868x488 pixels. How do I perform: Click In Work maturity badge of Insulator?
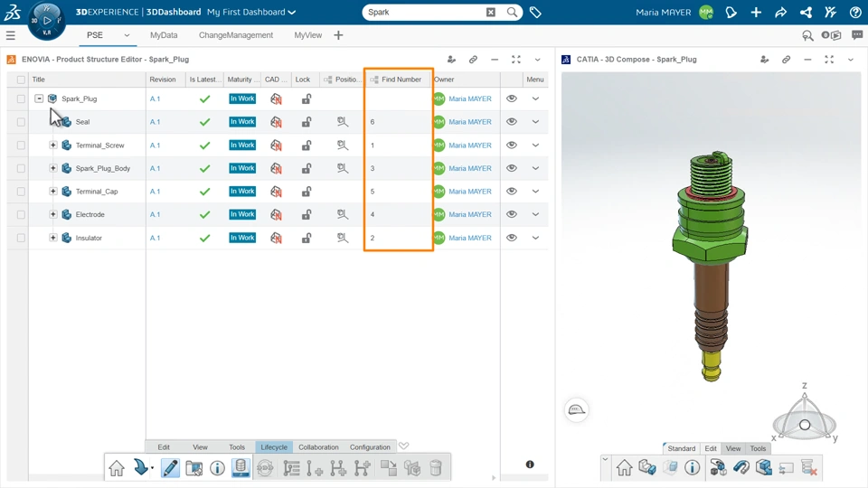[x=242, y=238]
